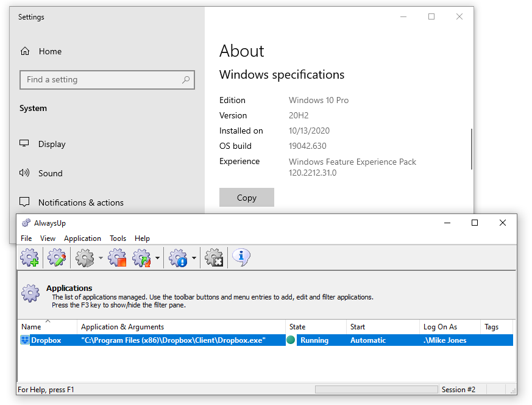Sort by the State column header
Viewport: 532px width, 405px height.
click(x=316, y=326)
